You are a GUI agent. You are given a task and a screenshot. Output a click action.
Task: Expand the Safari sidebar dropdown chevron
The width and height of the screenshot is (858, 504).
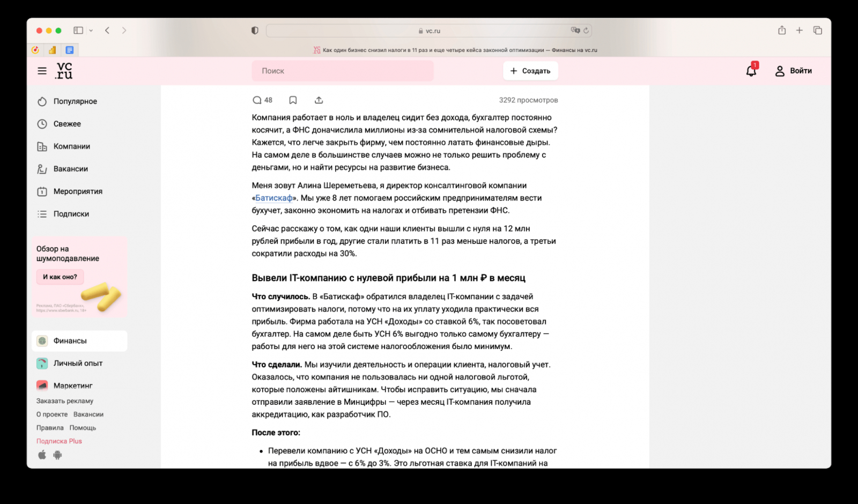point(91,31)
